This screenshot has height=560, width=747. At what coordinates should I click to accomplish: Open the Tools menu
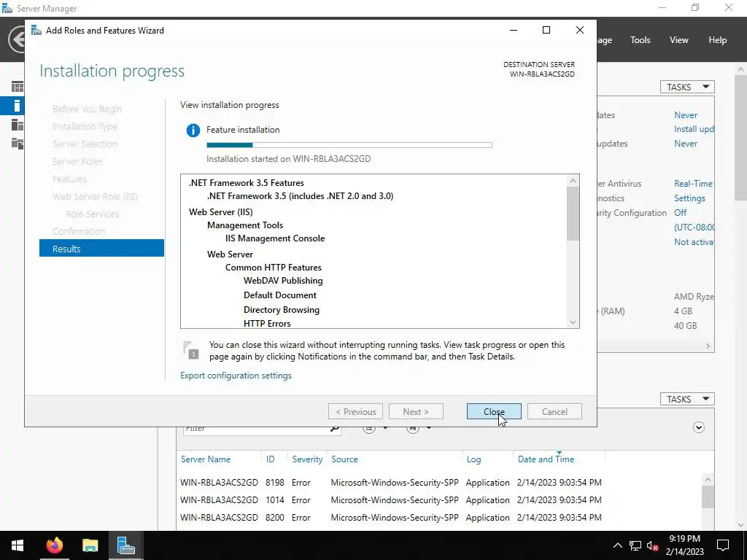[x=640, y=40]
